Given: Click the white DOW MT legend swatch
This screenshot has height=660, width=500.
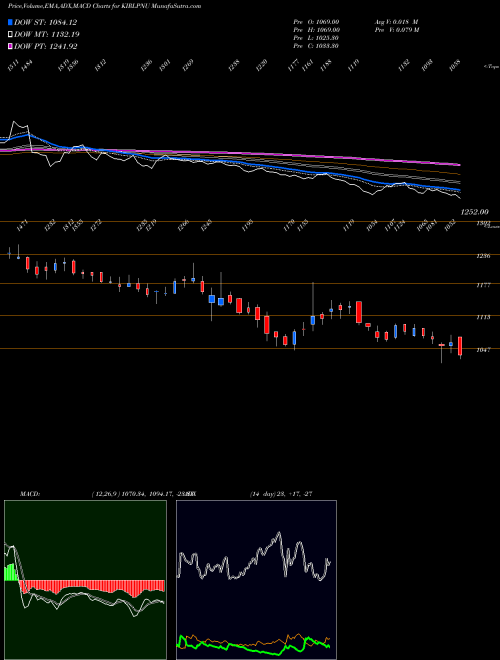Looking at the screenshot, I should pos(10,35).
